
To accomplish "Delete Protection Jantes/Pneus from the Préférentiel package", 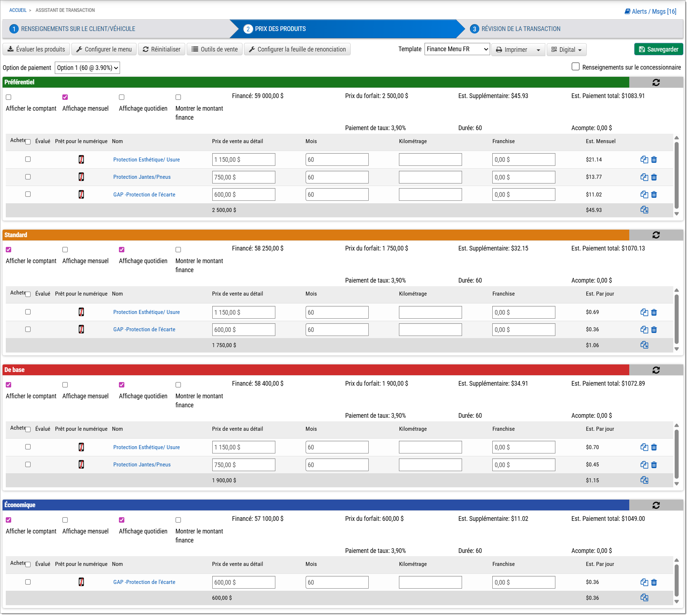I will tap(654, 177).
